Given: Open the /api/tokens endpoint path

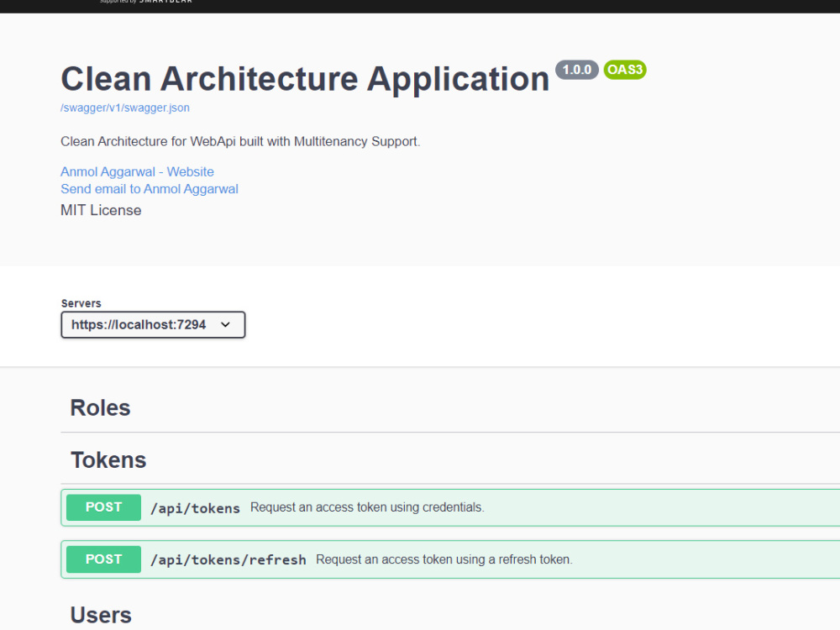Looking at the screenshot, I should point(195,508).
